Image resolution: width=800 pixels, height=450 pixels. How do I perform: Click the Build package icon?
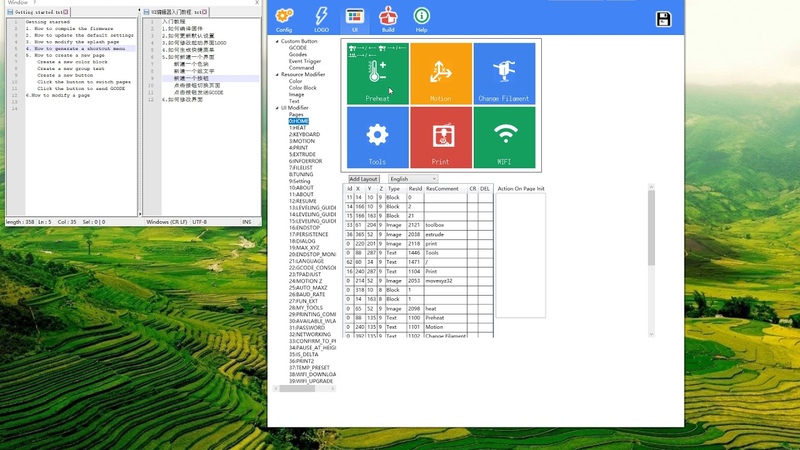point(388,19)
